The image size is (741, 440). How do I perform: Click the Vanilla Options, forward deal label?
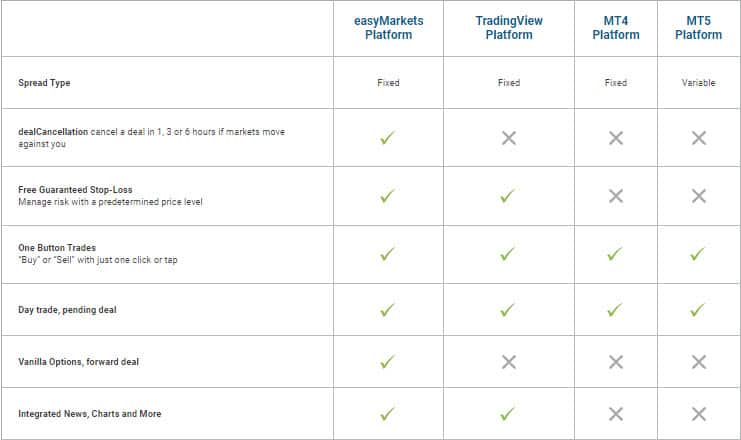click(78, 362)
